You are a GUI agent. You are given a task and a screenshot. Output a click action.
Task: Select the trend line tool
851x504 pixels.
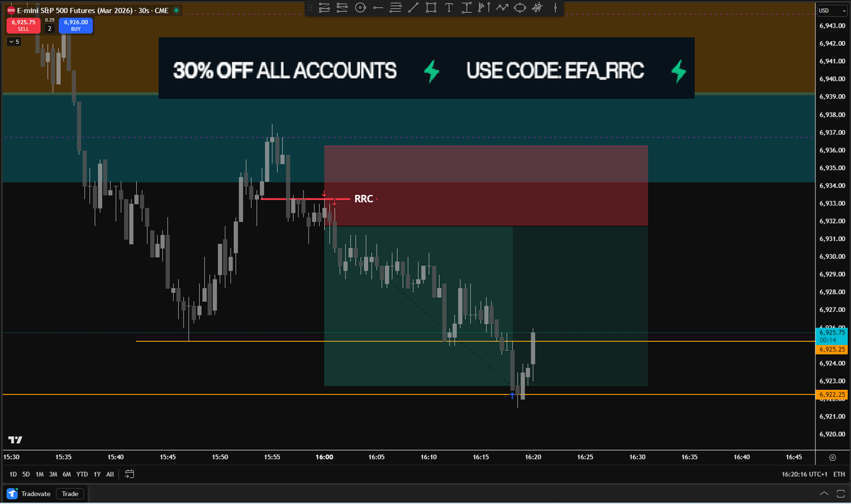(x=413, y=8)
